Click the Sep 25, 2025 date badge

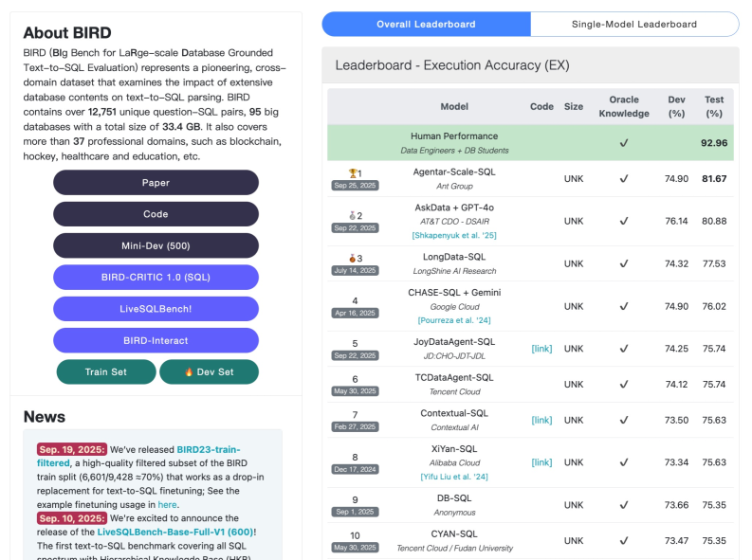[355, 186]
